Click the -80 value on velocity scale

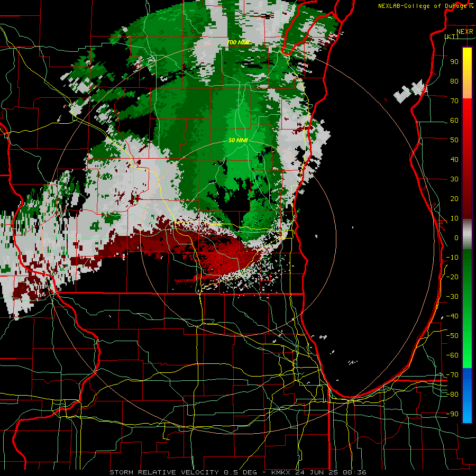coord(452,395)
